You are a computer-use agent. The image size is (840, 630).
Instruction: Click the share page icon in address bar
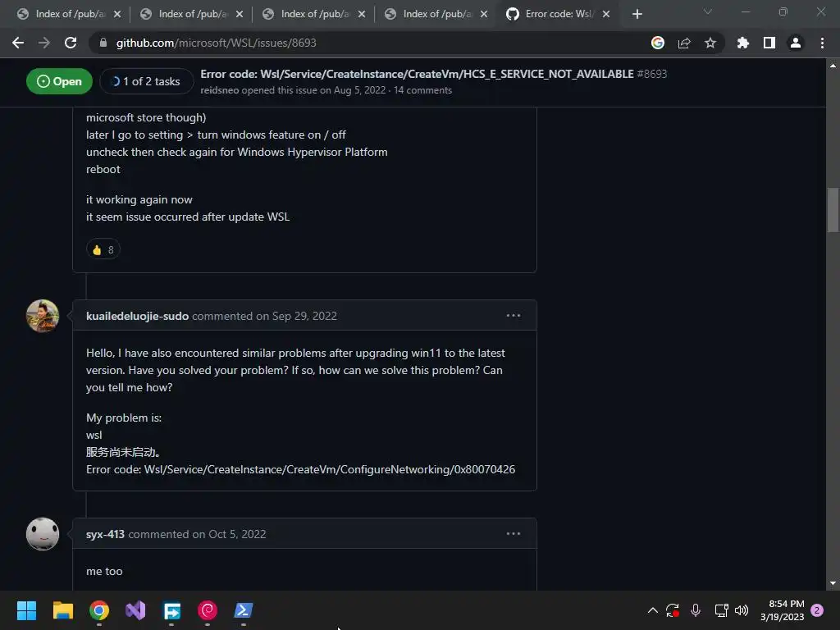pos(684,43)
